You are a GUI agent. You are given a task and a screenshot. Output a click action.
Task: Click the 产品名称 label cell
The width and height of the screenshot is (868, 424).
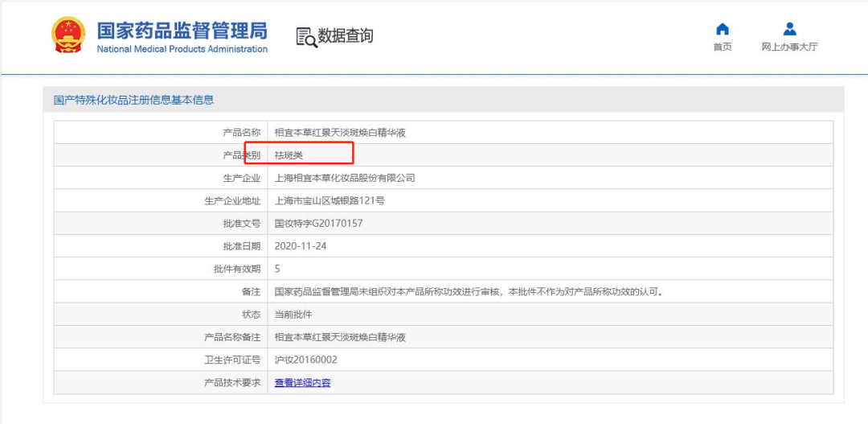click(161, 133)
